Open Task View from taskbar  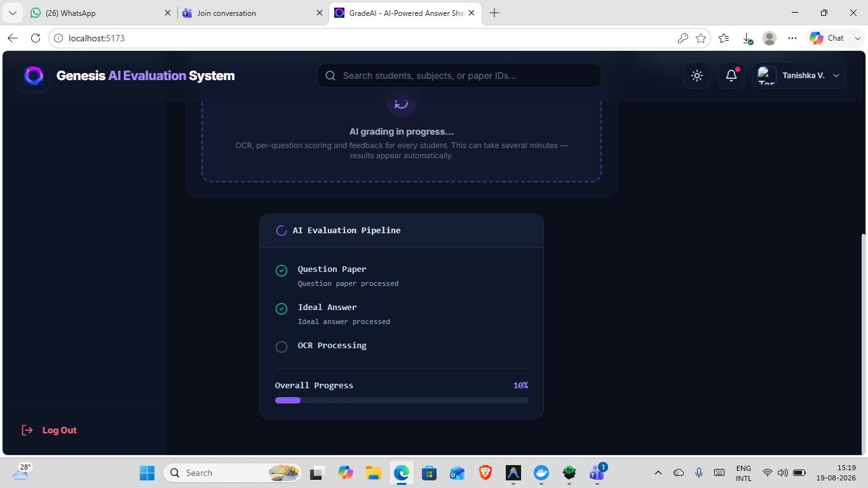(x=316, y=473)
